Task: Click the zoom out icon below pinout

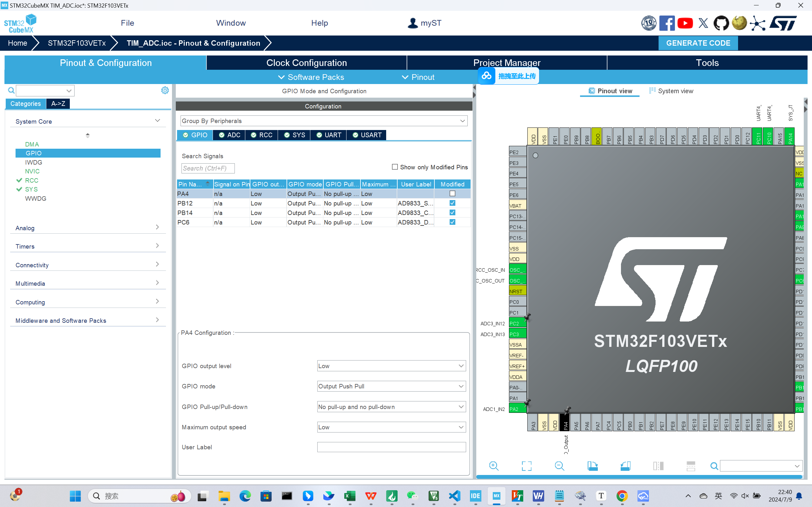Action: click(559, 466)
